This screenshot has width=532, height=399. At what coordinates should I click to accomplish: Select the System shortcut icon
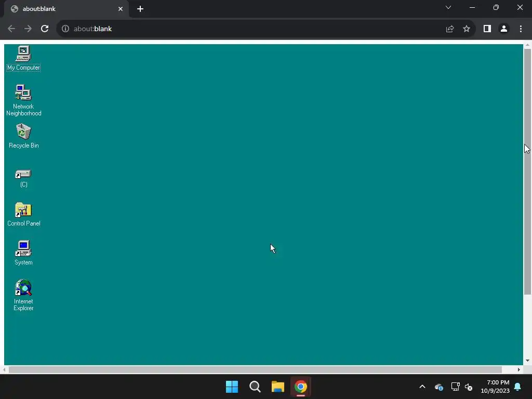coord(23,253)
